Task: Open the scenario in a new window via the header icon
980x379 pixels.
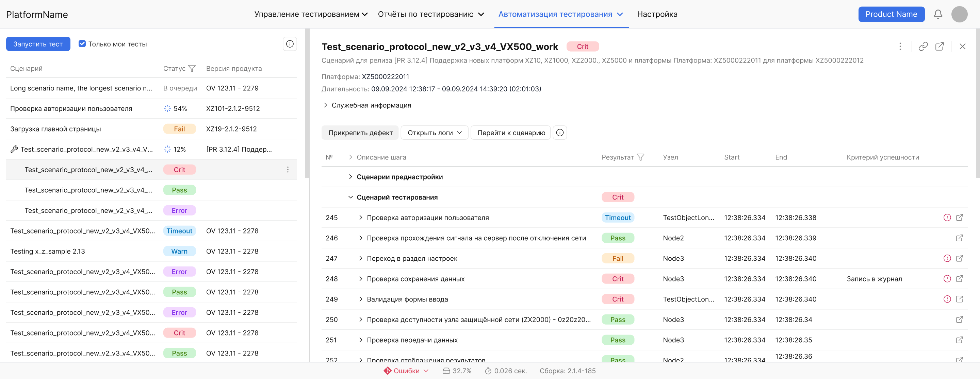Action: tap(939, 47)
